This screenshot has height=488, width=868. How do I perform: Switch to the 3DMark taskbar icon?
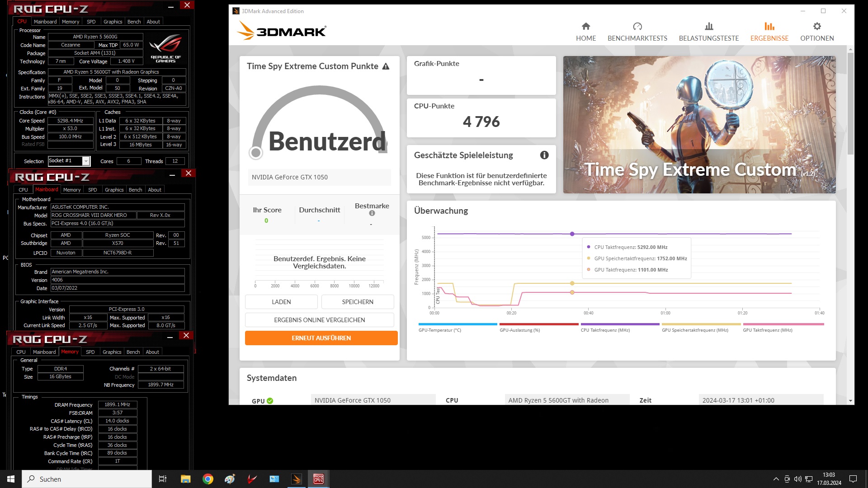297,479
